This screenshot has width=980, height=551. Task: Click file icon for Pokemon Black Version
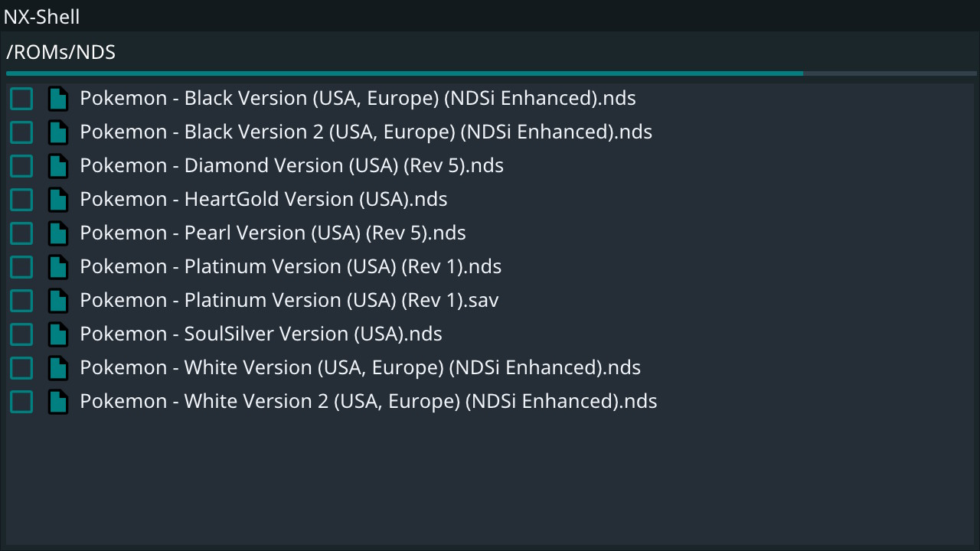[x=58, y=99]
